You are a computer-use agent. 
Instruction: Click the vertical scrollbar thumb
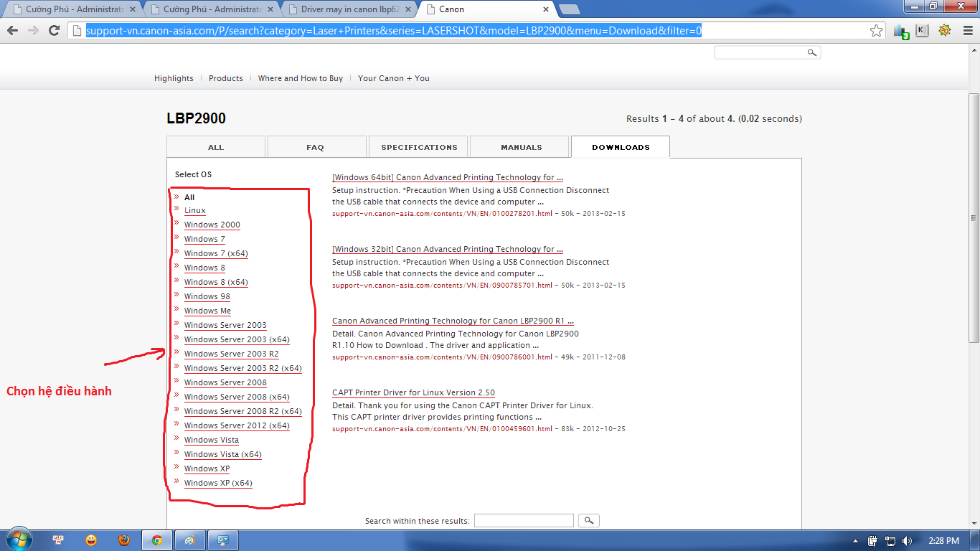[974, 219]
